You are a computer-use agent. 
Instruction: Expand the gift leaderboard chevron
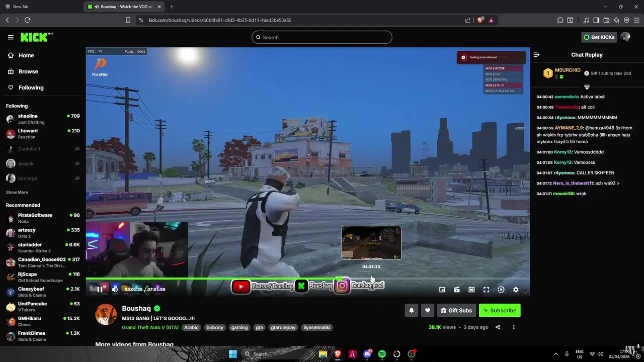pyautogui.click(x=587, y=87)
